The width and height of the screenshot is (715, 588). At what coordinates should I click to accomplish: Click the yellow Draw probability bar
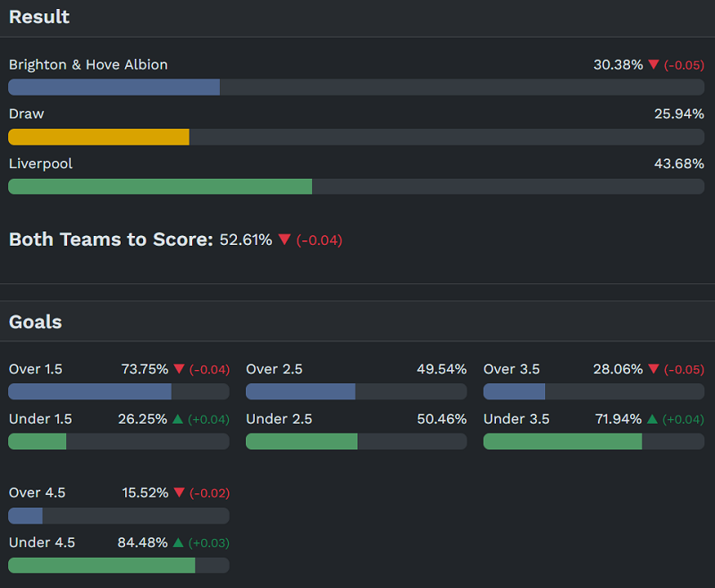(x=98, y=137)
